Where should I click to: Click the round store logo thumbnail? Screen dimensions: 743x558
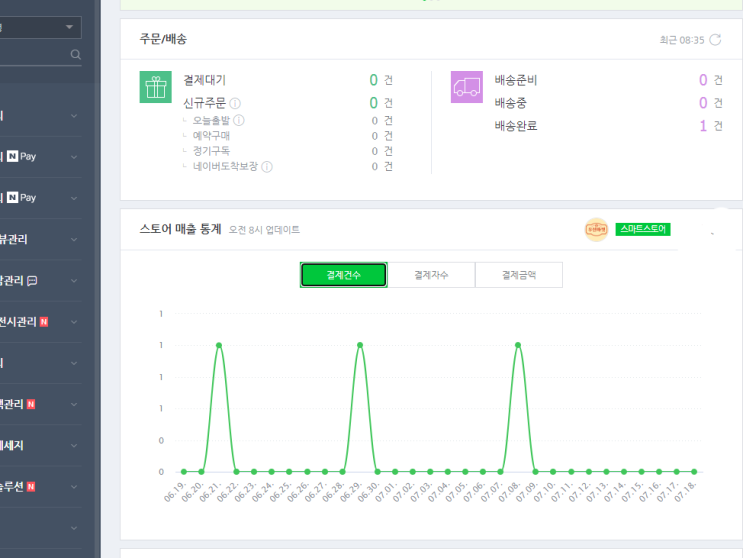pyautogui.click(x=596, y=230)
